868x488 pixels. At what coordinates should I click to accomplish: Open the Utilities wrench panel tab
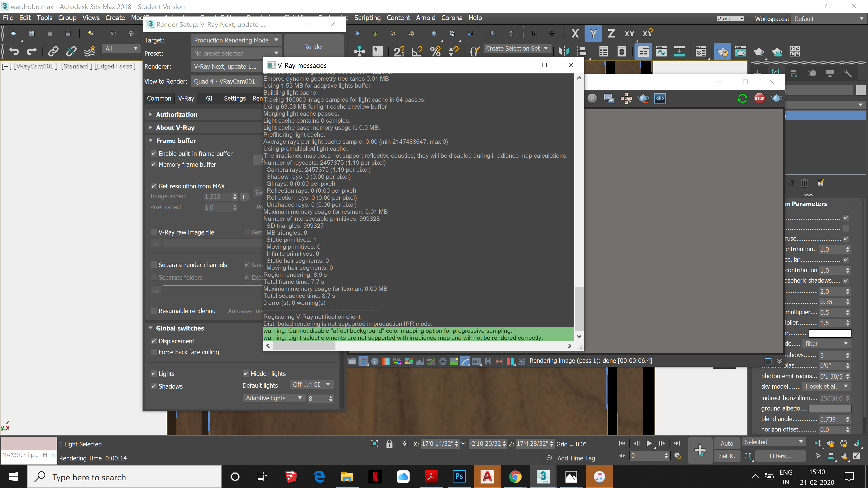pos(848,73)
